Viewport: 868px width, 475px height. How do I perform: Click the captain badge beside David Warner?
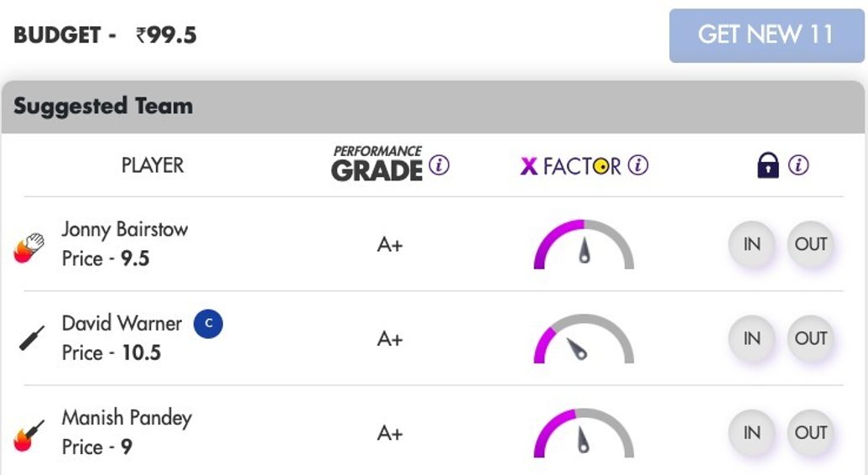point(208,324)
